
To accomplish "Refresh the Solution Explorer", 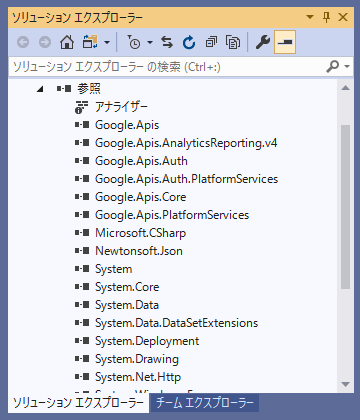I will pyautogui.click(x=189, y=42).
